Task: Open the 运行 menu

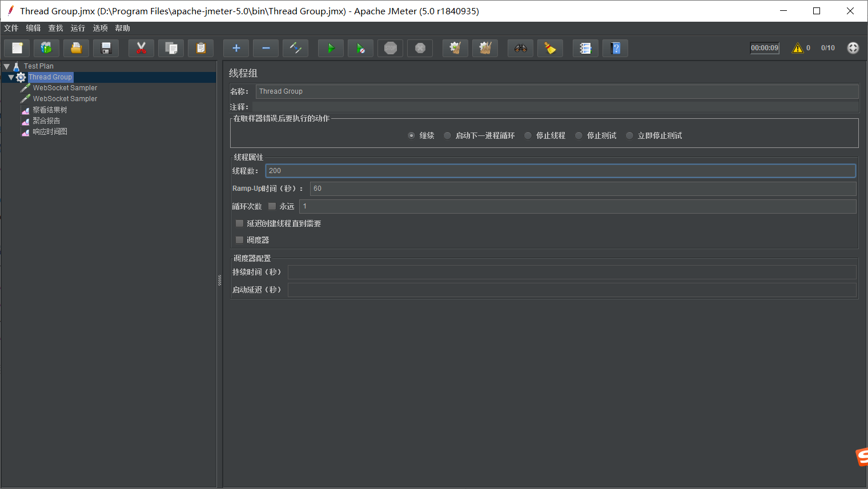Action: coord(78,28)
